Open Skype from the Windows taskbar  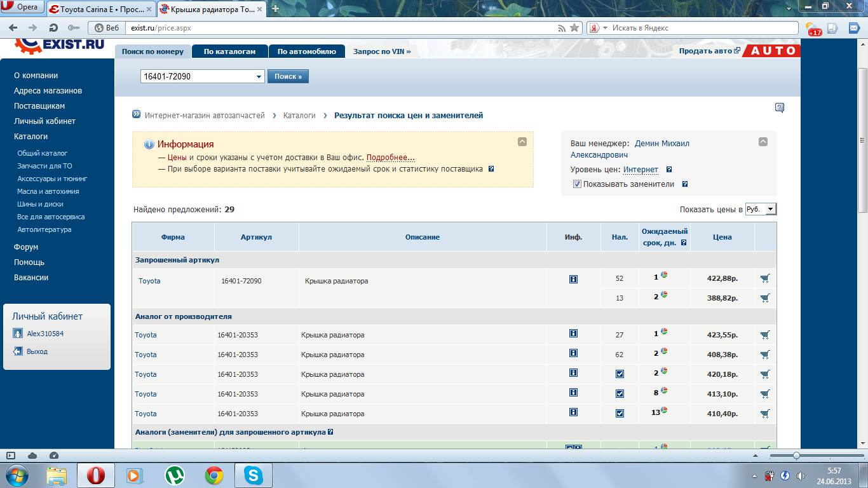point(254,475)
